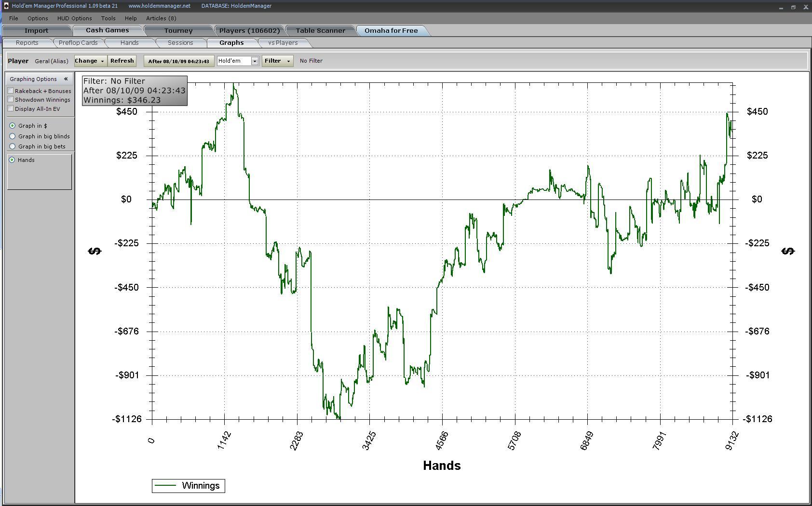Go to the Preflop Cards sub-tab
Screen dimensions: 812x506
coord(78,43)
